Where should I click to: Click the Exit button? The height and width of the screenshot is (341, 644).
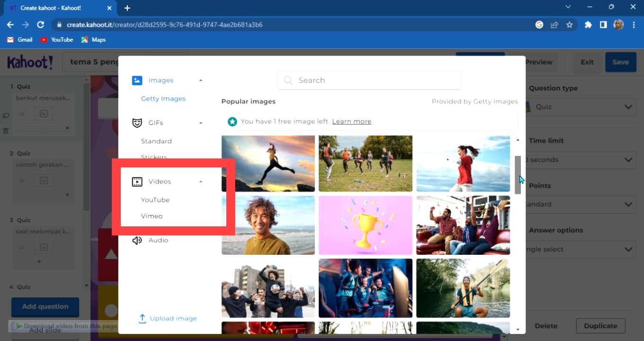(x=587, y=62)
